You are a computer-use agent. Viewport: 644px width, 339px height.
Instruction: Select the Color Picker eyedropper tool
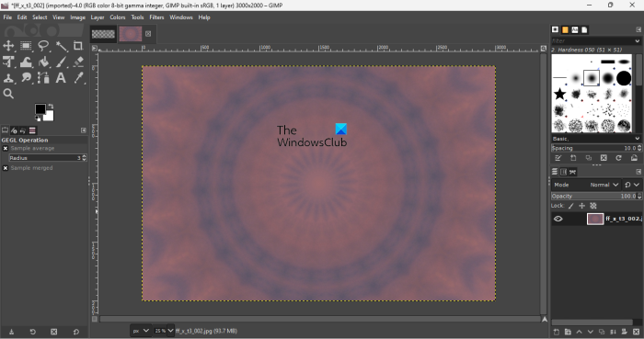coord(78,77)
